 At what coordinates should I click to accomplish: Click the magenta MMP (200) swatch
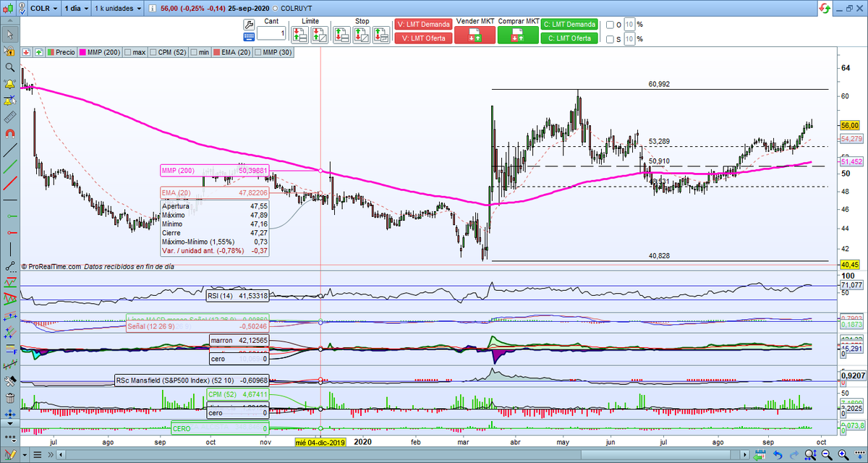pos(83,52)
